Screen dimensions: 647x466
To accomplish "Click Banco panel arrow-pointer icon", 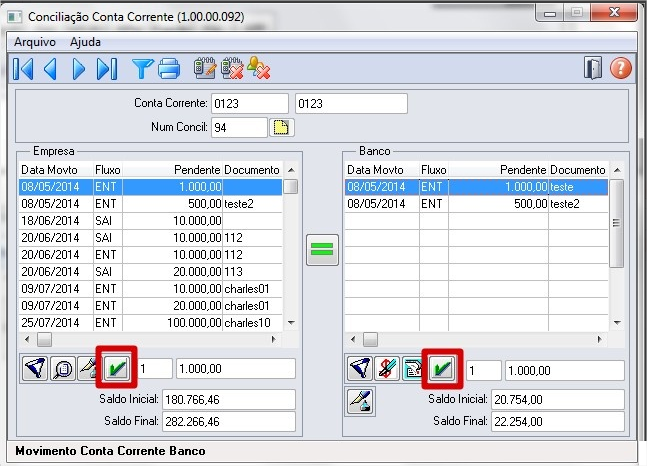I will tap(360, 368).
